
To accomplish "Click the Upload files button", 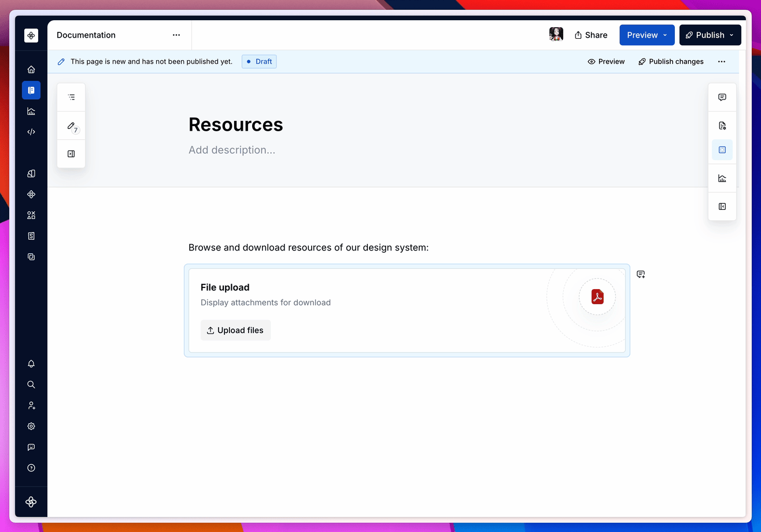I will (x=235, y=330).
